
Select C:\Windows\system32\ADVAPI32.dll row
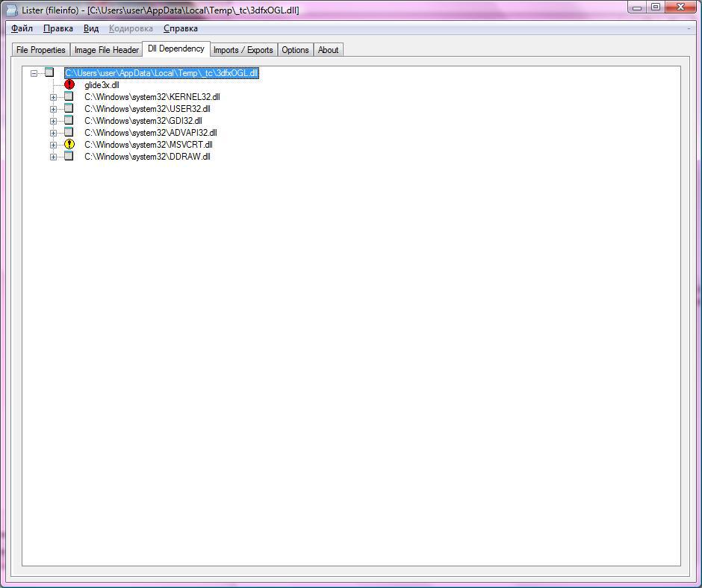click(151, 133)
